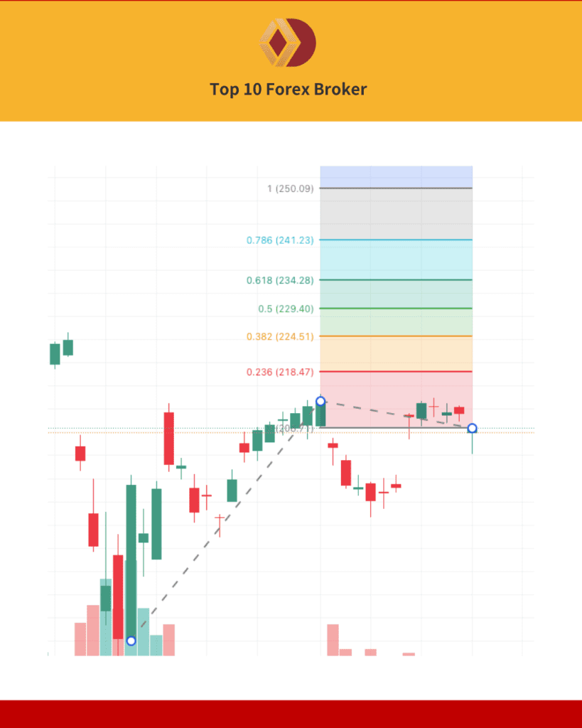Click the red footer bar at the bottom
The width and height of the screenshot is (582, 728).
[x=291, y=714]
